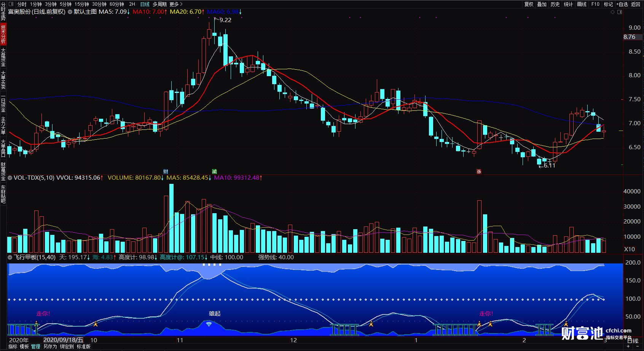Open 财富资金 sidebar tab

[x=3, y=171]
